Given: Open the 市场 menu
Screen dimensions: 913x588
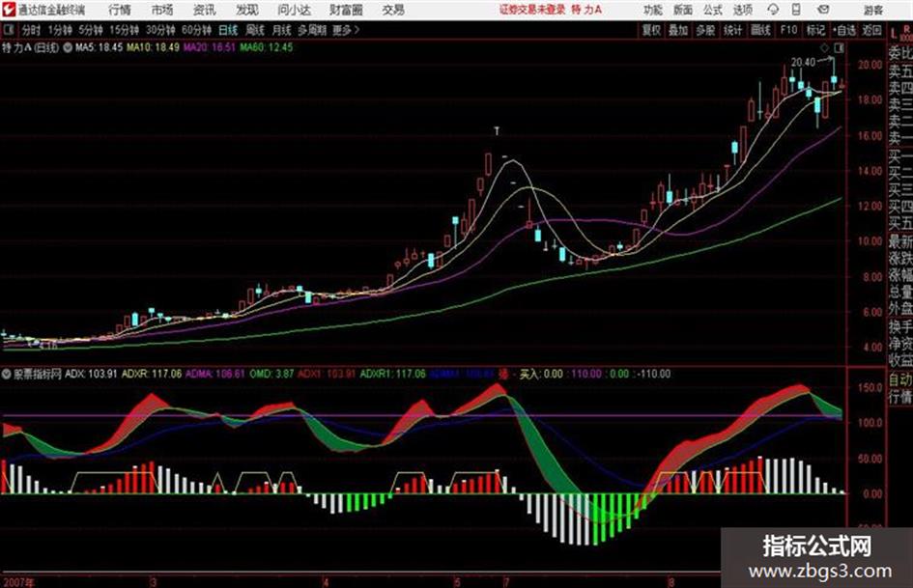Looking at the screenshot, I should (162, 10).
